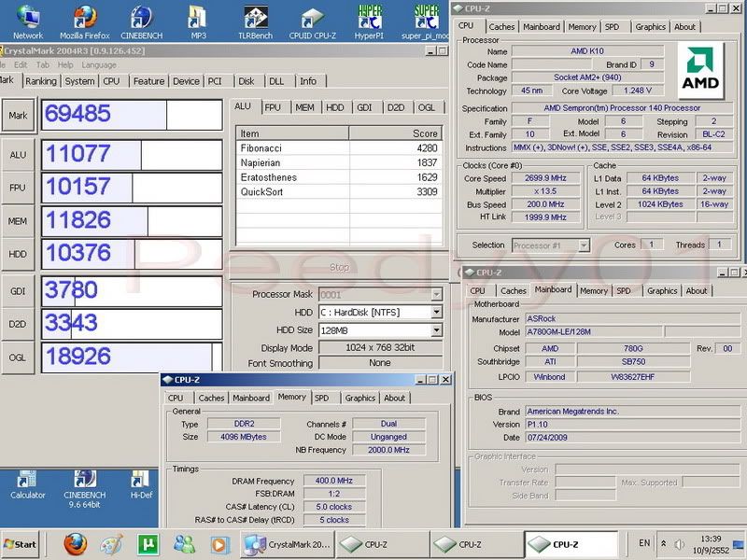This screenshot has width=747, height=560.
Task: Click the clock showing 13:39
Action: coord(711,539)
